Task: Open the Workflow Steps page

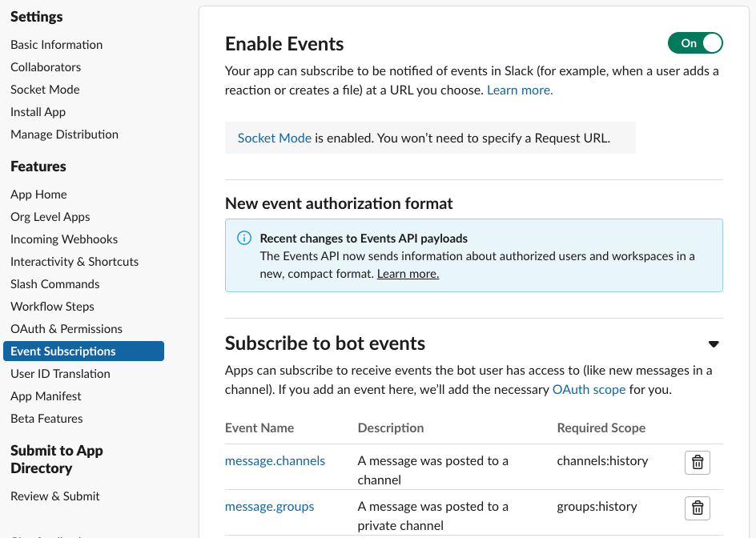Action: click(52, 306)
